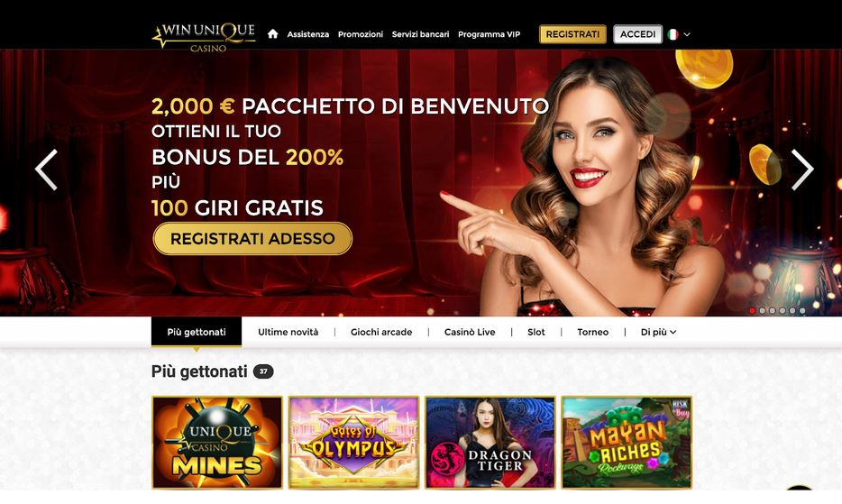Open the Mayan Riches Rockways game
This screenshot has height=504, width=842.
coord(627,442)
